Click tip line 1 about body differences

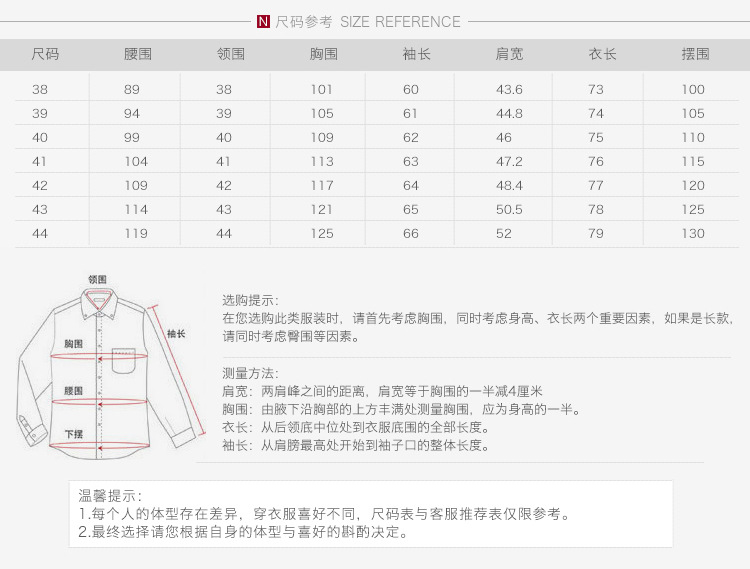click(324, 514)
